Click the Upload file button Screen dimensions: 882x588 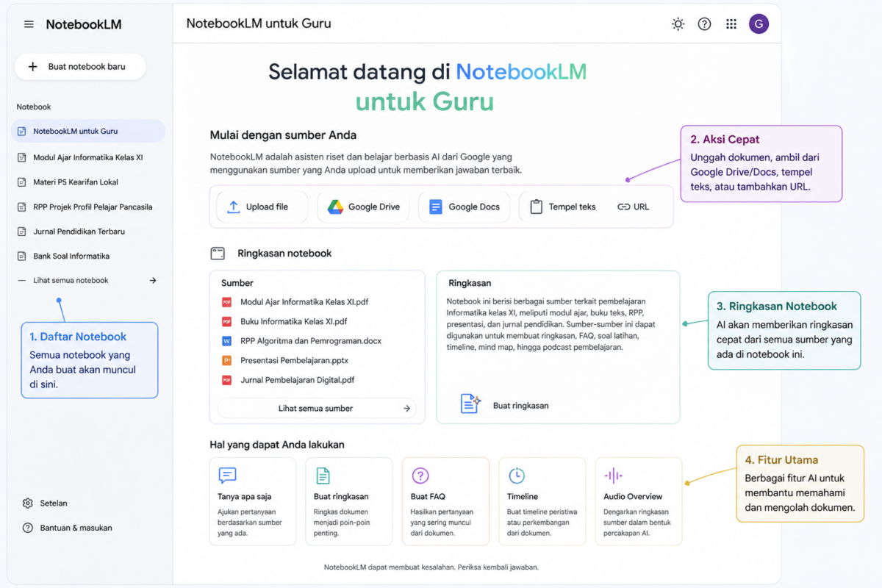click(262, 207)
